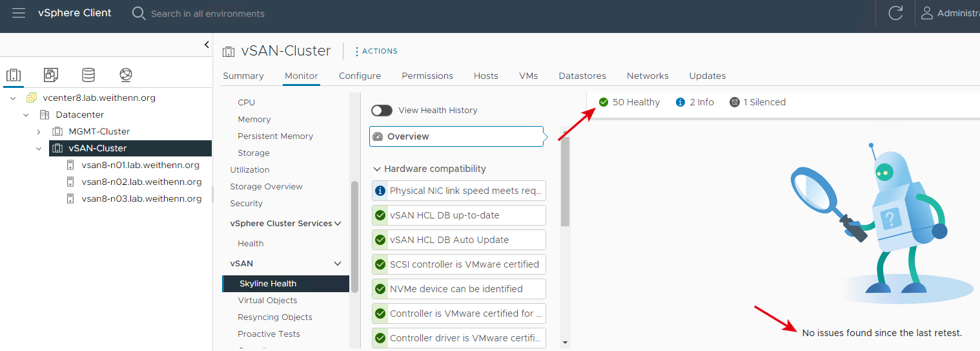Click the search in all environments field

[x=208, y=14]
